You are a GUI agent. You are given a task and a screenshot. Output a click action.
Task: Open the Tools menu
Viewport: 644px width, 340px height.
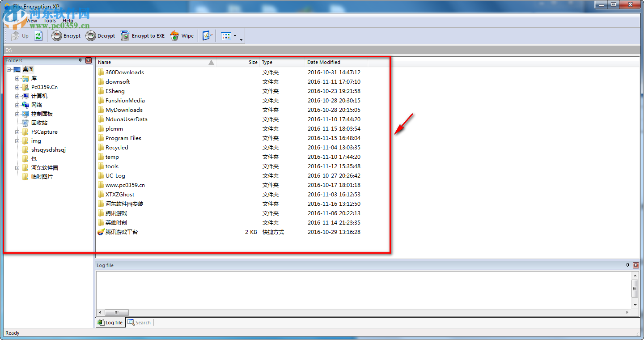point(49,20)
